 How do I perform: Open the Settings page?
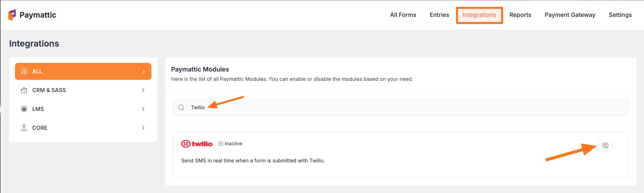click(620, 15)
